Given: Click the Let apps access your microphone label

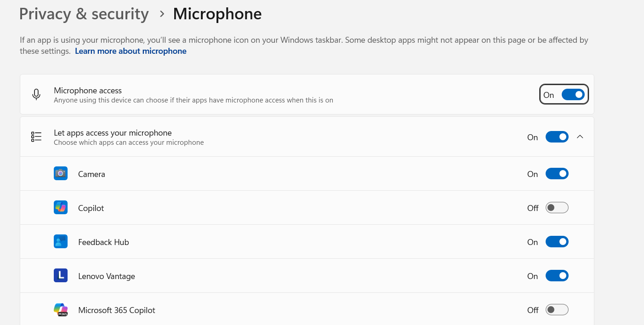Looking at the screenshot, I should [x=113, y=133].
